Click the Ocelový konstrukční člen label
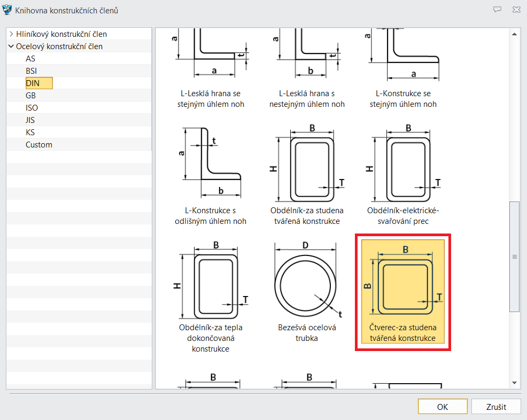 [59, 46]
